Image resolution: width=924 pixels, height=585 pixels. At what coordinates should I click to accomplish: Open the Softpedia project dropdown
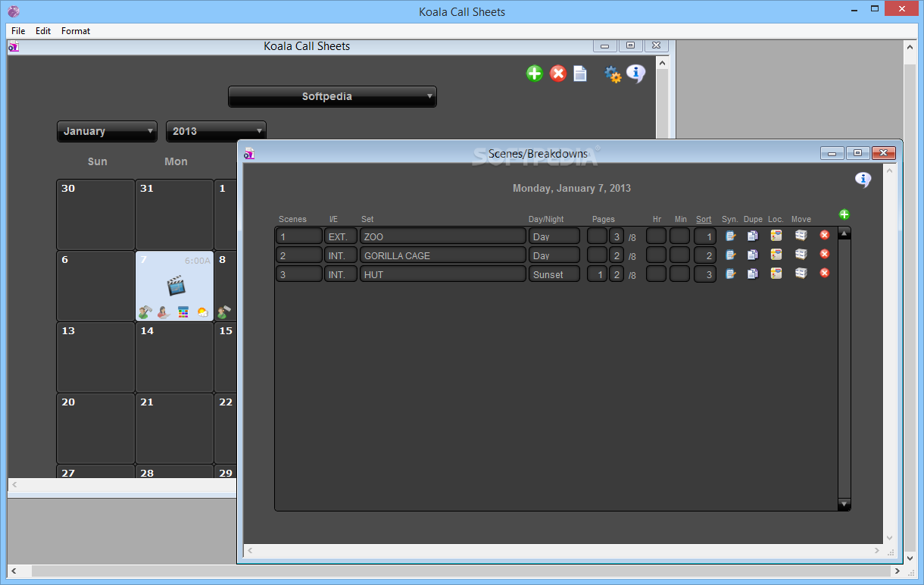pos(332,96)
